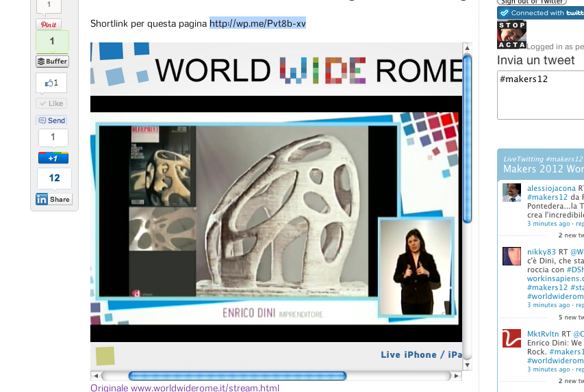Click the scroll up arrow of embedded frame
584x392 pixels.
click(468, 49)
